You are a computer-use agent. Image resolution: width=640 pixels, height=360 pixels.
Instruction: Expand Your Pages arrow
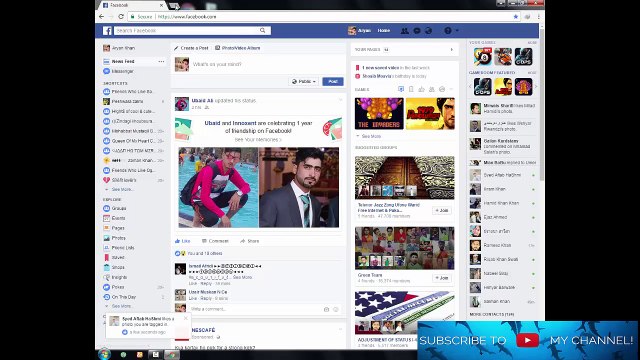pos(451,50)
